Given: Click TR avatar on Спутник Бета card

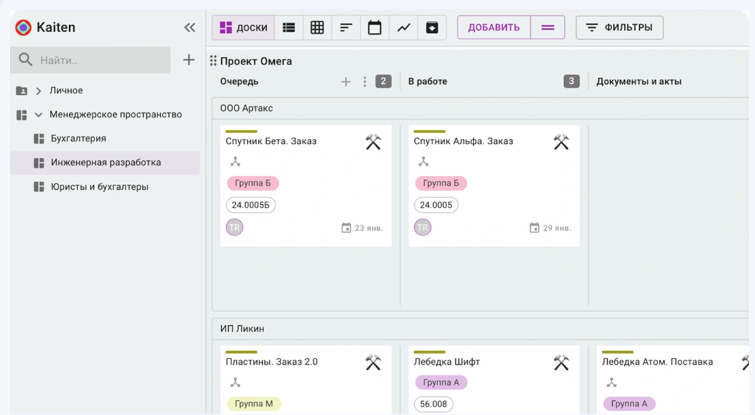Looking at the screenshot, I should pos(234,227).
